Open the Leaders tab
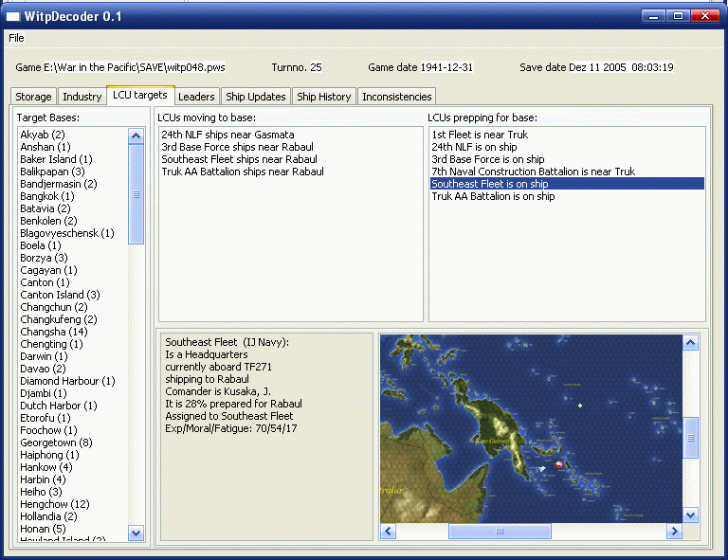This screenshot has width=728, height=560. pos(196,97)
